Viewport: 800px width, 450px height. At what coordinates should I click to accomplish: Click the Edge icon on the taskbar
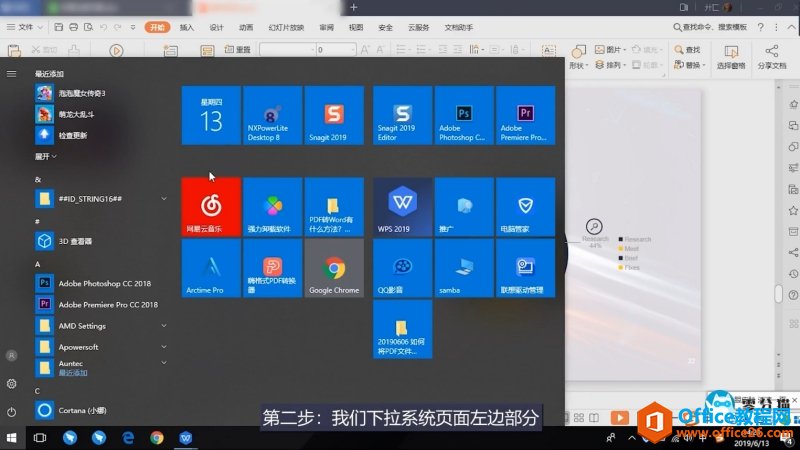point(128,437)
